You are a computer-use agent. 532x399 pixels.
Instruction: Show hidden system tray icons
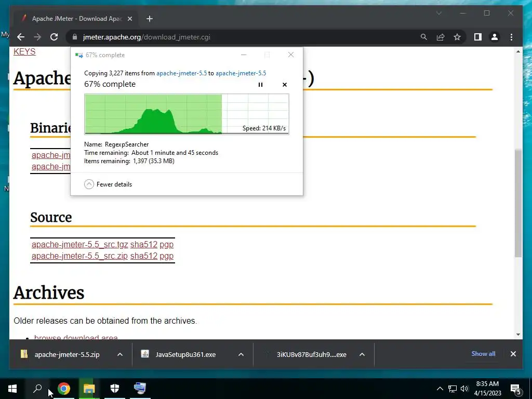[x=440, y=389]
